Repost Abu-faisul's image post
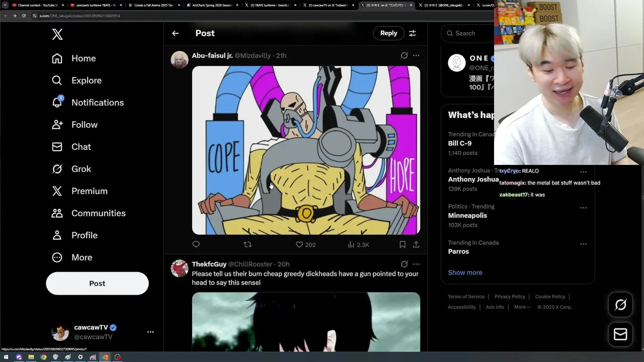Viewport: 644px width, 362px height. [x=248, y=244]
